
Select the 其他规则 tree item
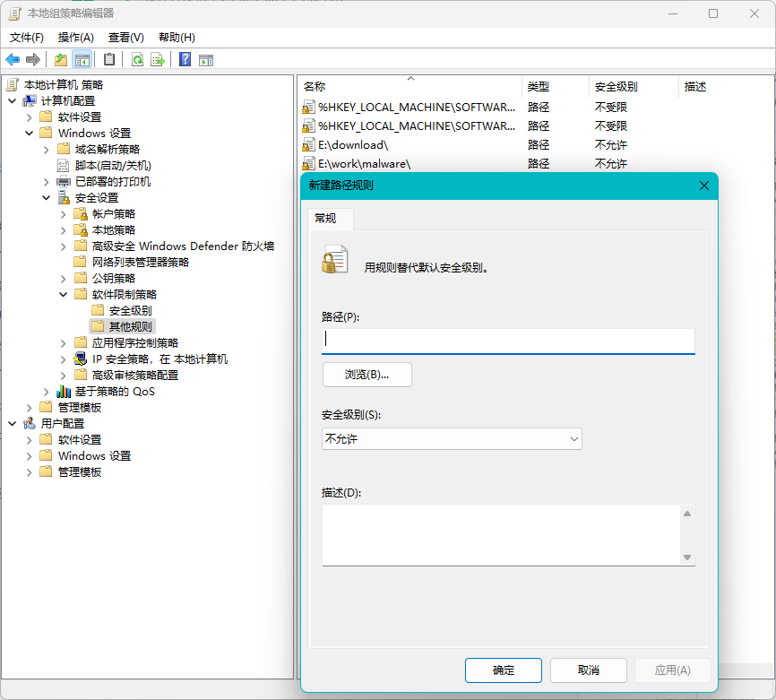pyautogui.click(x=130, y=327)
